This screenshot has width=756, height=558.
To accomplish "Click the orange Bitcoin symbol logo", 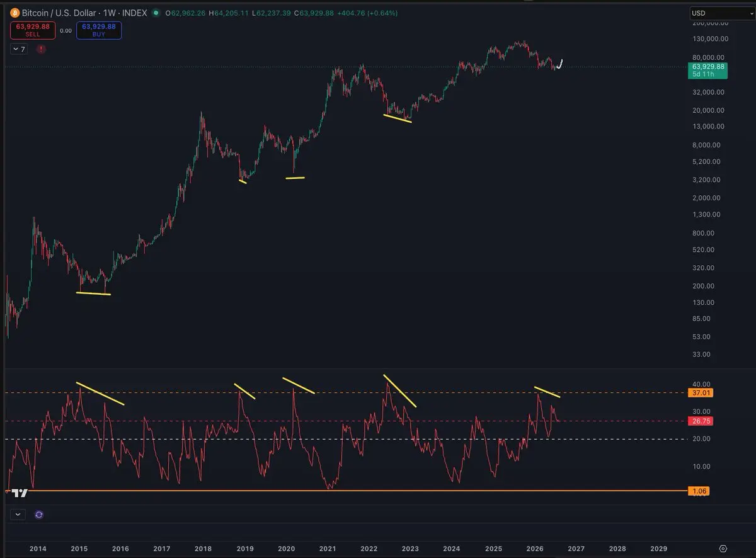I will coord(16,13).
